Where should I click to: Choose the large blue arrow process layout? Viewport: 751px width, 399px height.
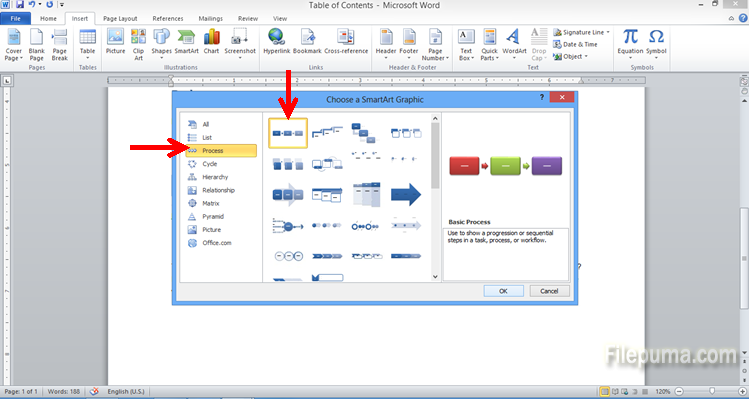(406, 195)
